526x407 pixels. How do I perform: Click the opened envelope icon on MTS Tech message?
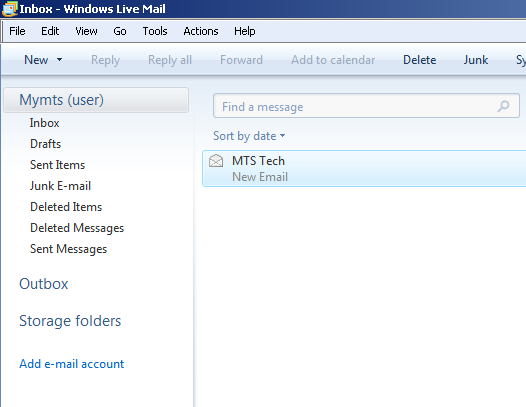pyautogui.click(x=216, y=160)
